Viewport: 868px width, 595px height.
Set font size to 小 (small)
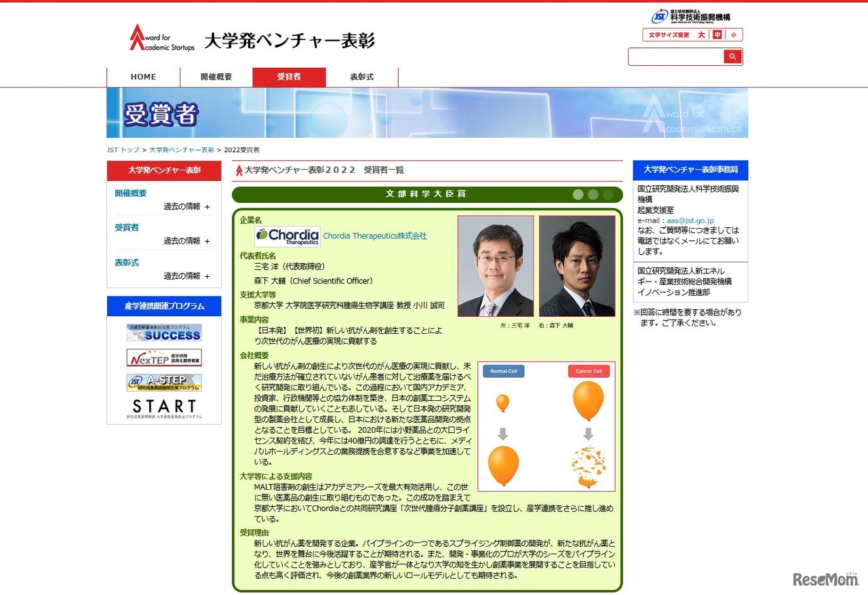point(733,35)
